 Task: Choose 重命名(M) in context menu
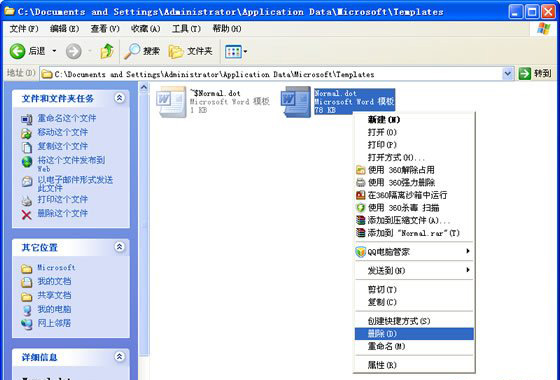tap(414, 346)
